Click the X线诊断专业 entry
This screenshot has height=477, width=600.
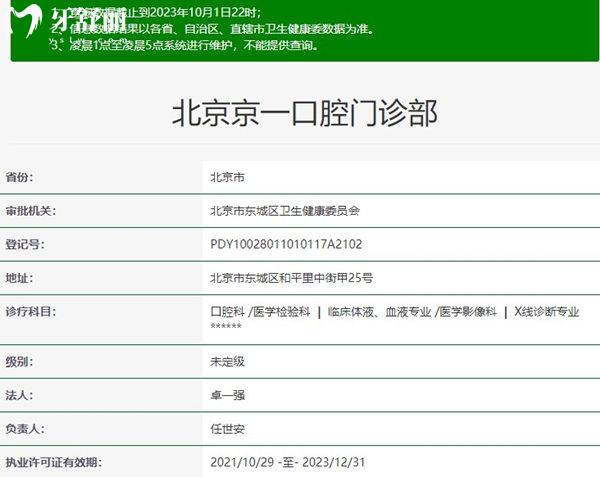546,312
